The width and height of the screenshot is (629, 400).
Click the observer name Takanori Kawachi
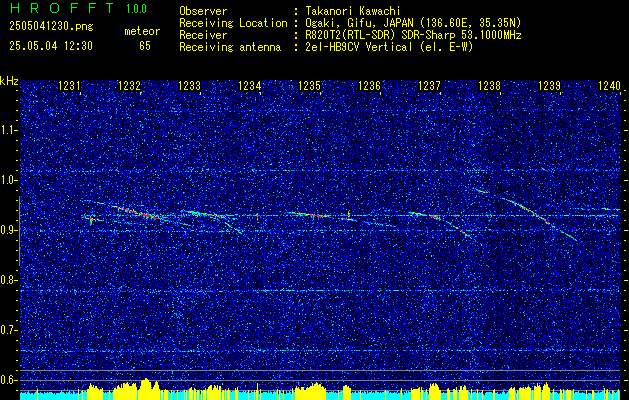[351, 11]
